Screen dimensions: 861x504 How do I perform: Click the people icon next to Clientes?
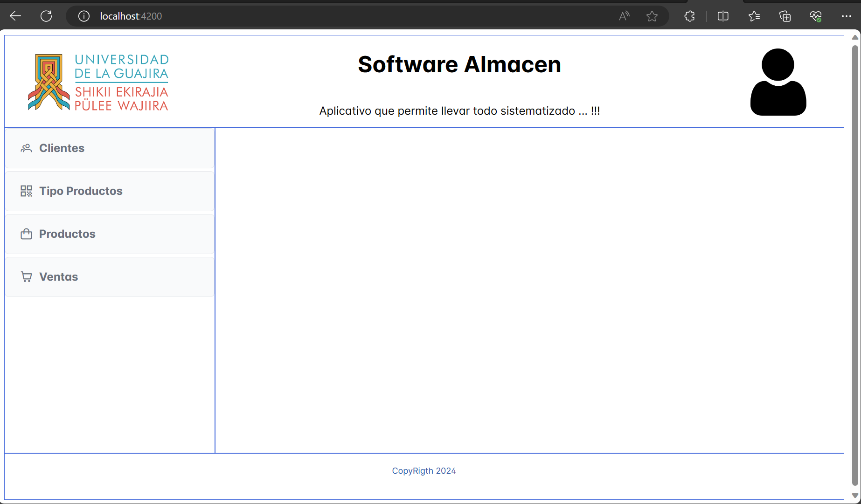pos(27,148)
